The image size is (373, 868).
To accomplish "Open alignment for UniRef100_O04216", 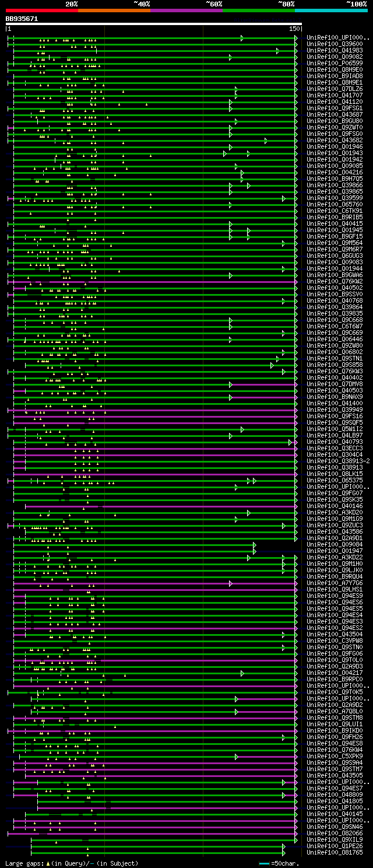I will point(335,173).
